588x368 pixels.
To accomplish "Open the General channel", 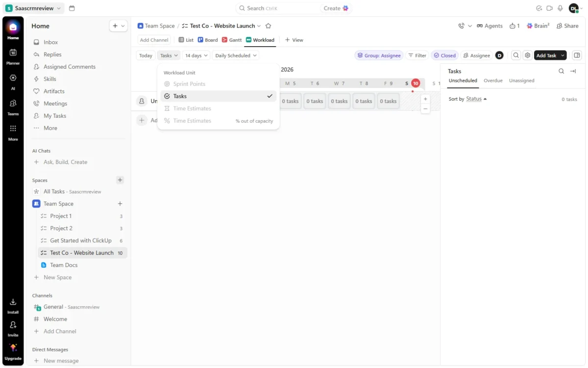I will pyautogui.click(x=77, y=307).
